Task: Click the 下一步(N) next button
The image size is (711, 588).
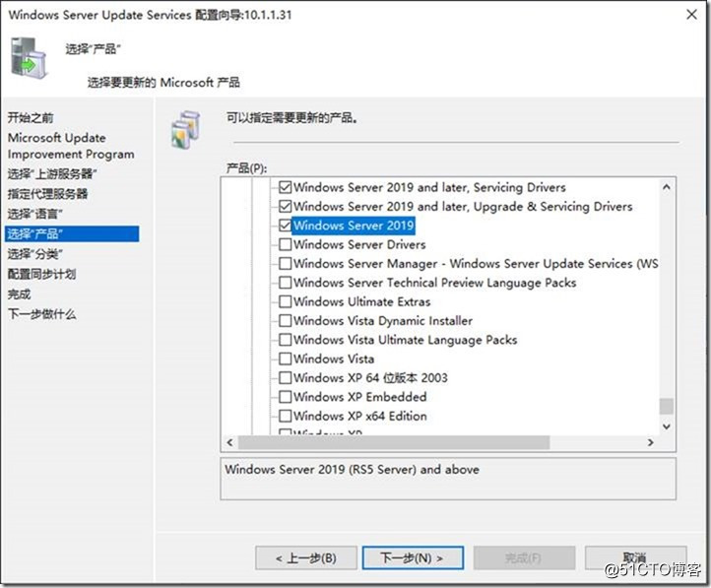Action: 413,557
